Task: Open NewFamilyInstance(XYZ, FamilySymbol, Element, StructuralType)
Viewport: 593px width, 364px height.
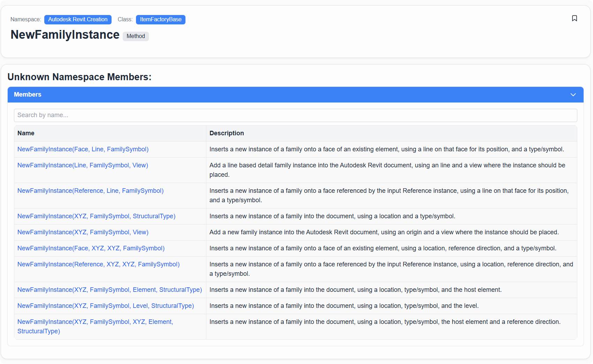Action: (110, 290)
